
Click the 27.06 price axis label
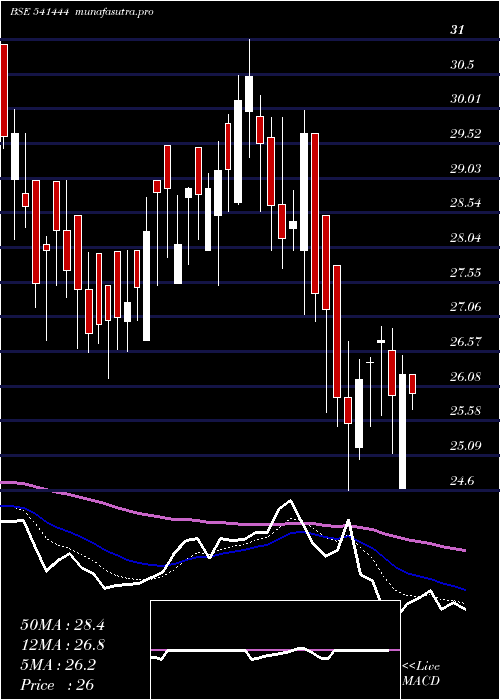(x=465, y=307)
